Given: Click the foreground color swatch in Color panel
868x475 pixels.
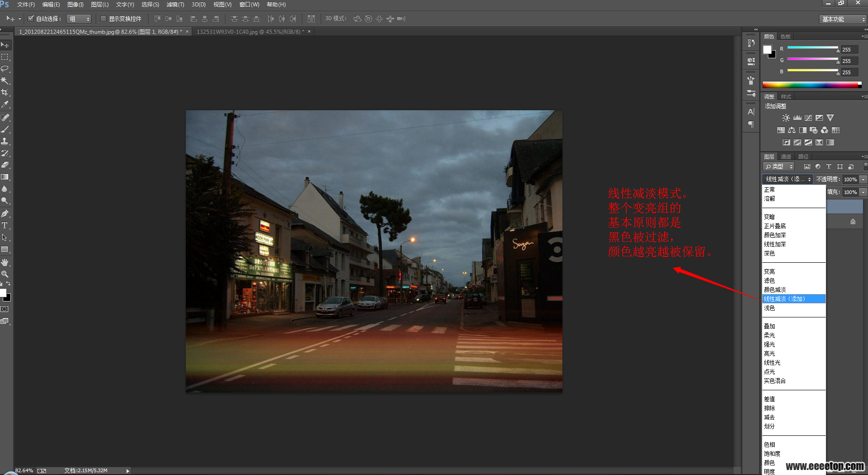Looking at the screenshot, I should click(x=767, y=49).
